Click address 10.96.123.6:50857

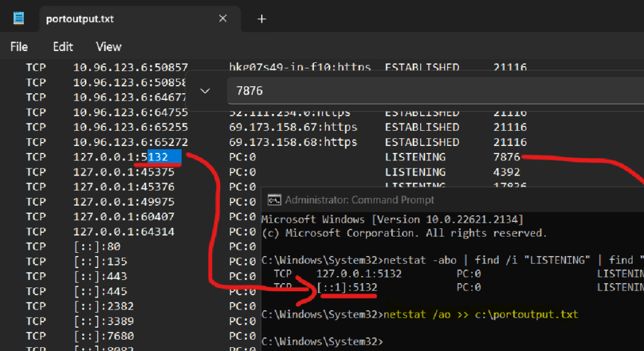coord(131,67)
